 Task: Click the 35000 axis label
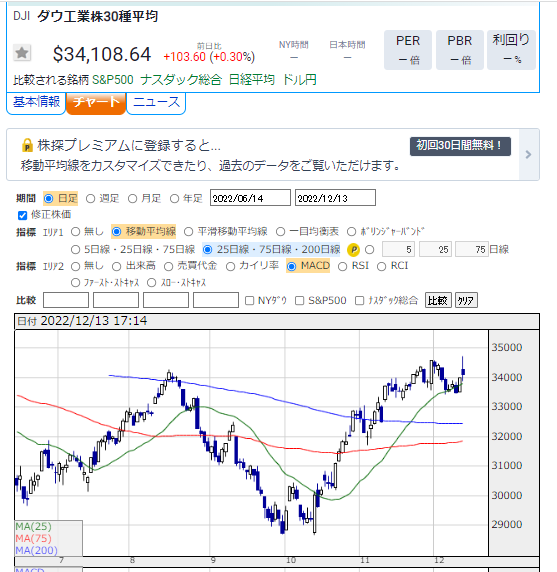pyautogui.click(x=507, y=347)
